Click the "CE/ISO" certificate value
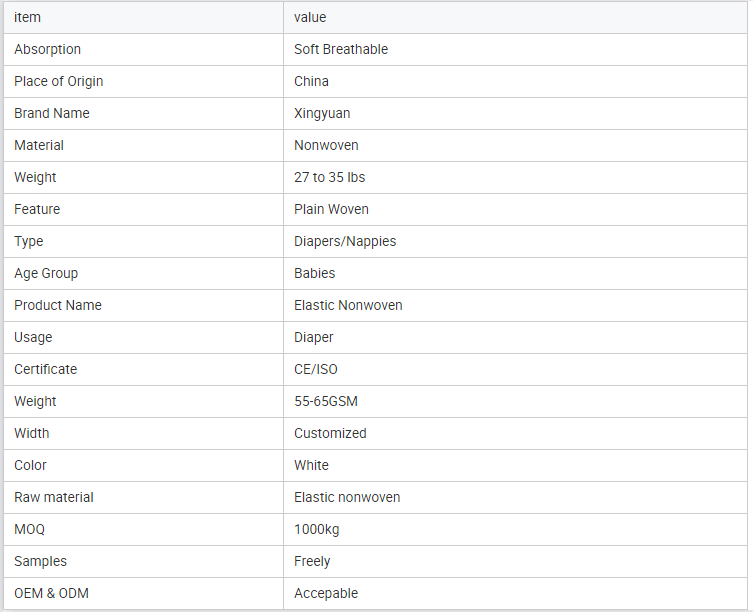 (316, 369)
